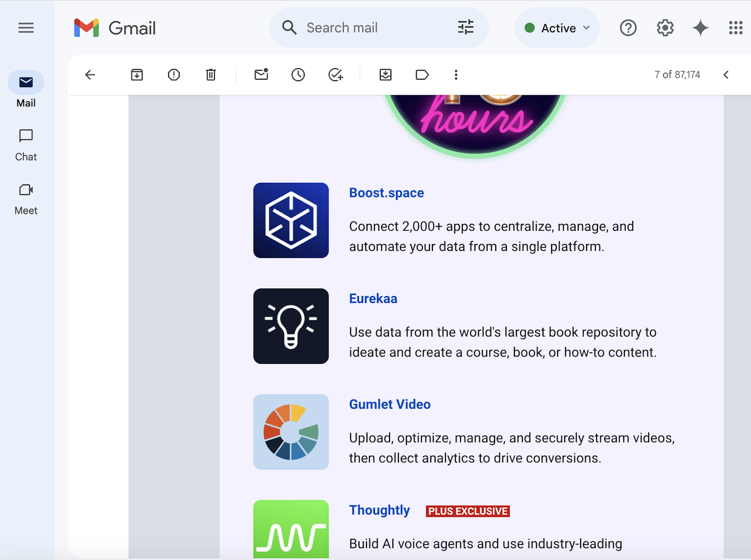751x560 pixels.
Task: Click the Gumlet Video color wheel logo
Action: click(291, 432)
